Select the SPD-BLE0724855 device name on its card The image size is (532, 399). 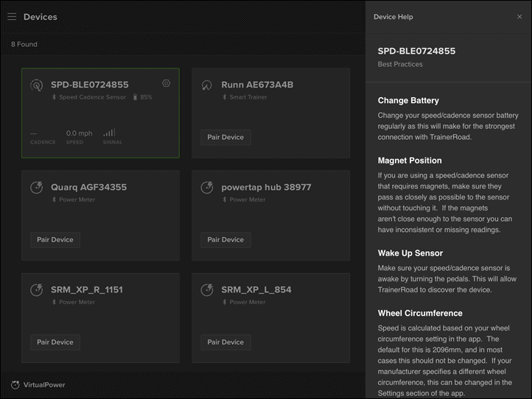pos(90,85)
